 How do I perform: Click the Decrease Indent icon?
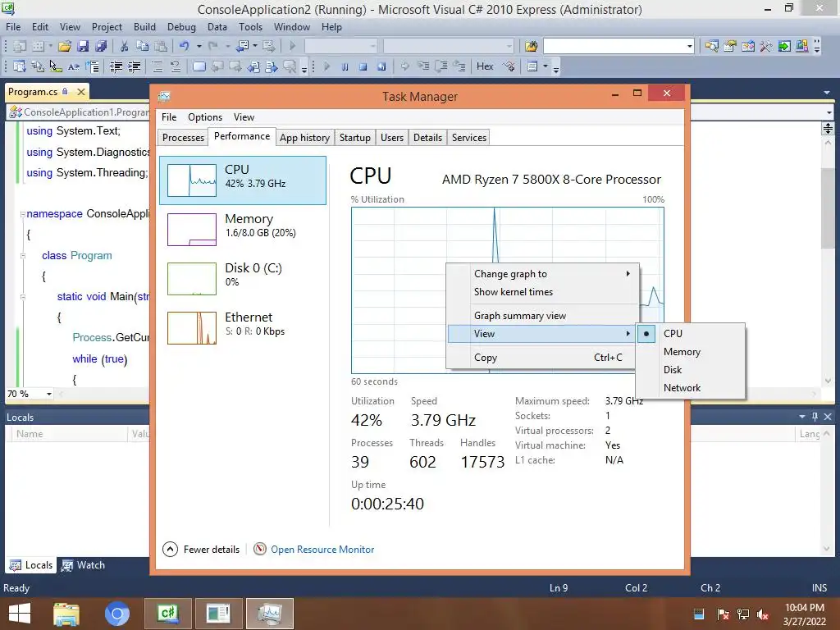[x=116, y=66]
